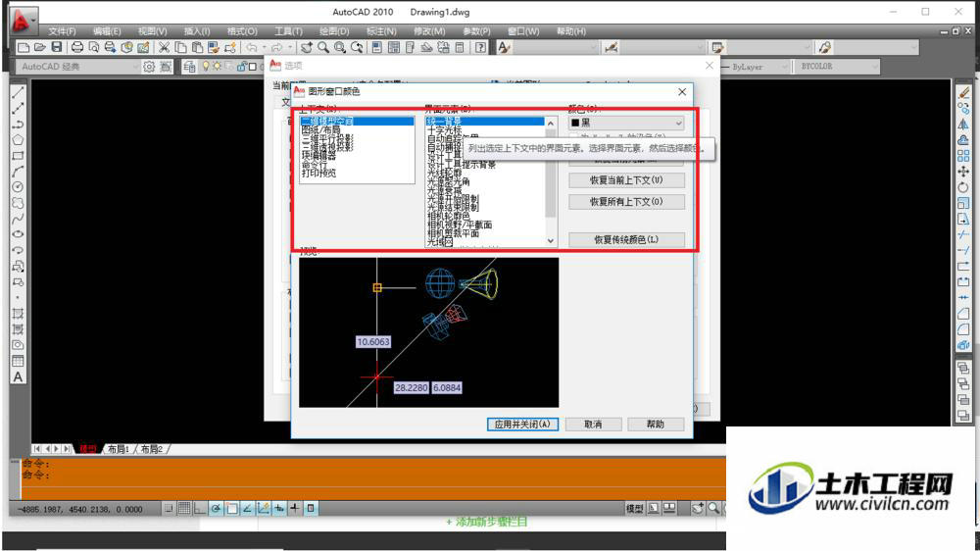The height and width of the screenshot is (551, 980).
Task: Toggle Object snap in status bar
Action: (232, 509)
